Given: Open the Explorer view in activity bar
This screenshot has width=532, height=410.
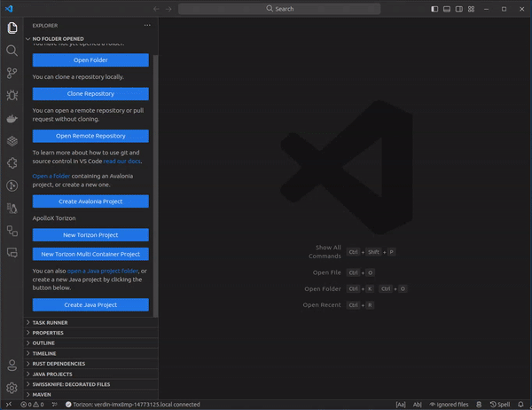Looking at the screenshot, I should (x=12, y=28).
